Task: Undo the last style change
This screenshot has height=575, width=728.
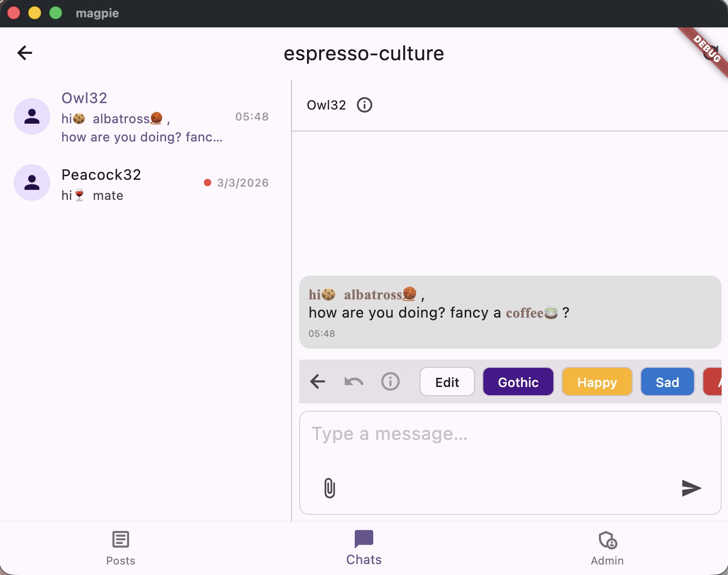Action: point(354,382)
